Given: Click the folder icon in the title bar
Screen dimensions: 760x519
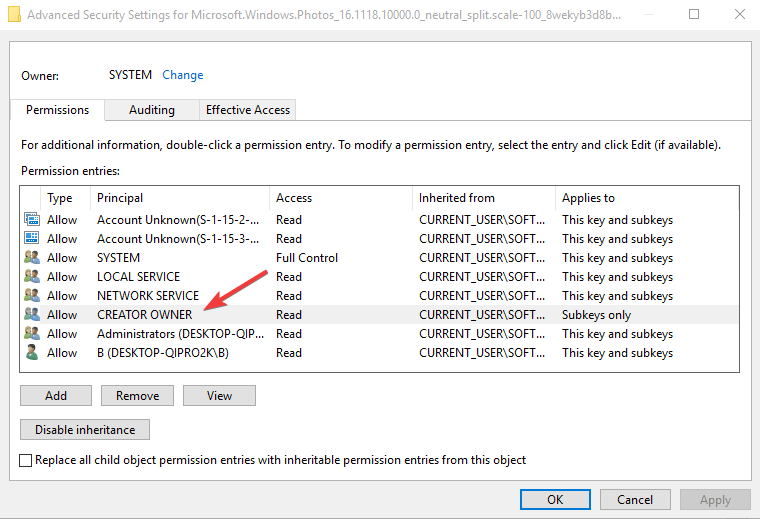Looking at the screenshot, I should point(14,14).
